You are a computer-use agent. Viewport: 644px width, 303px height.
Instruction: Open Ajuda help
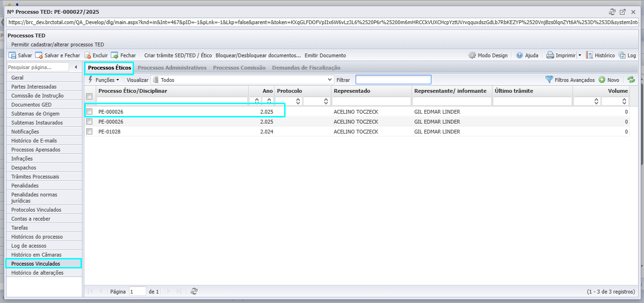click(527, 55)
